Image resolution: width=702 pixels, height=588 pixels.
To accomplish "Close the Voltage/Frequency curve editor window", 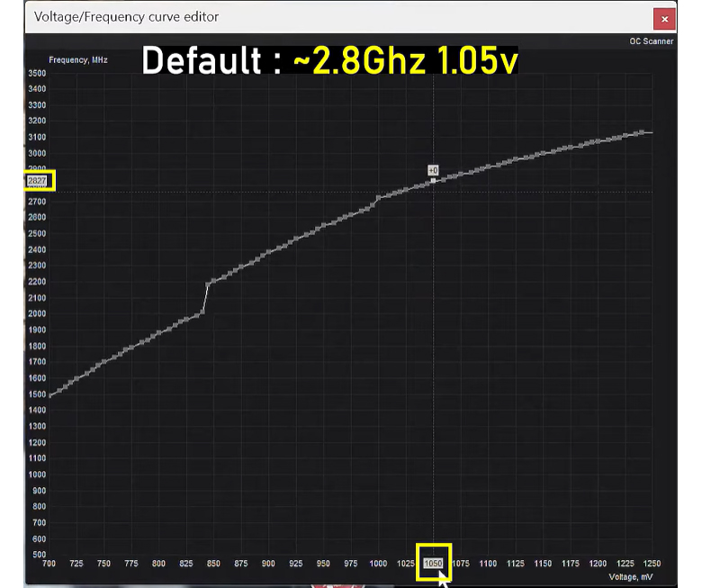I will 664,18.
